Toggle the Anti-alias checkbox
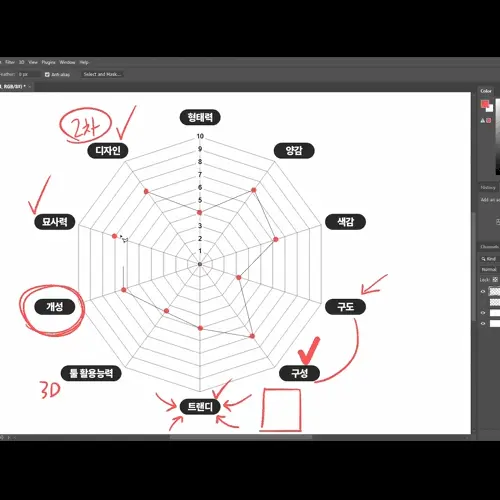 [x=47, y=74]
